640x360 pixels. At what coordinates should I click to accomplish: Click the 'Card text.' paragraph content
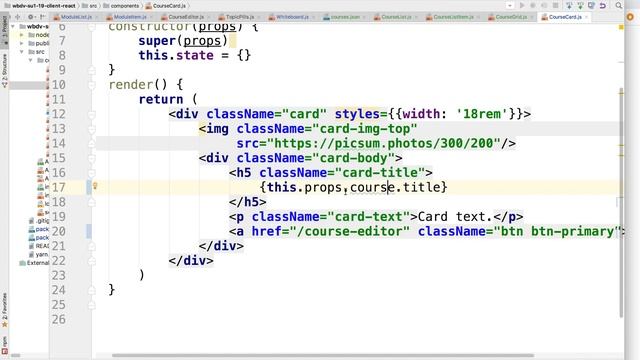point(455,217)
